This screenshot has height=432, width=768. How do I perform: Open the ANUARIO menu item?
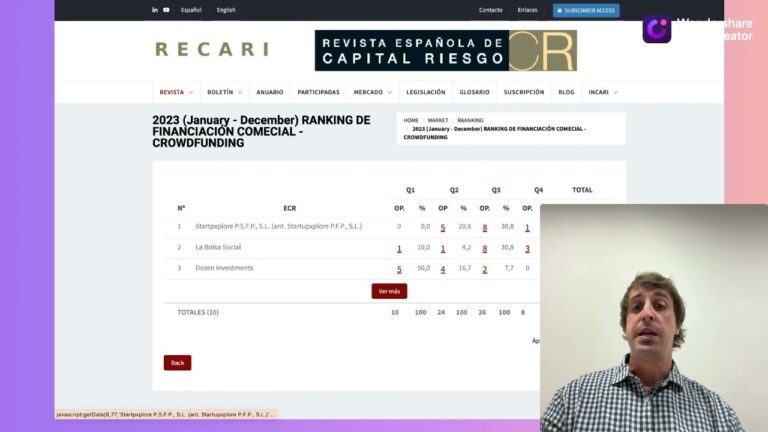[270, 92]
